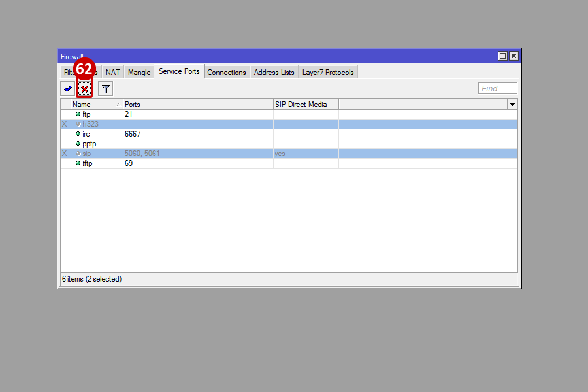Screen dimensions: 588x392
Task: Open the column chooser dropdown arrow
Action: (512, 105)
